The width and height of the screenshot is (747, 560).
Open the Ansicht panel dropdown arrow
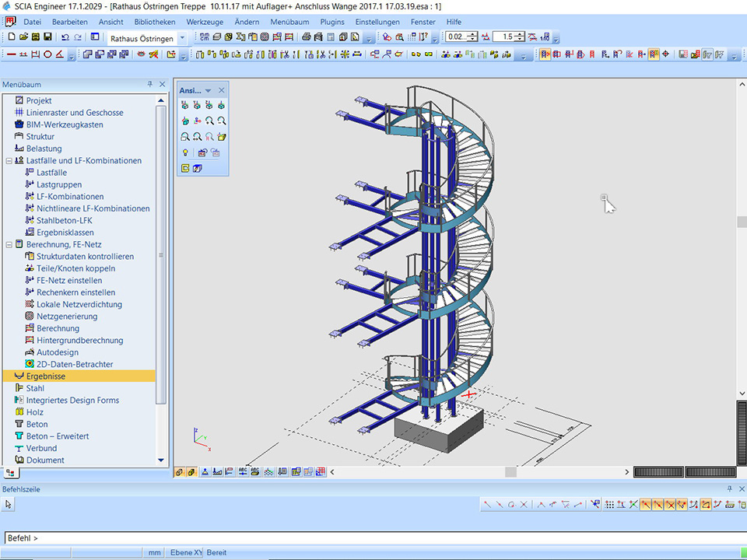[x=208, y=91]
